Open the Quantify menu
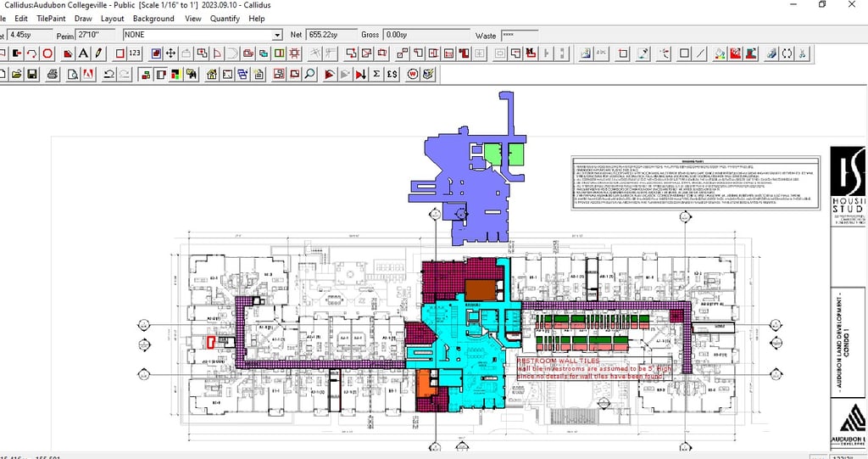 225,19
